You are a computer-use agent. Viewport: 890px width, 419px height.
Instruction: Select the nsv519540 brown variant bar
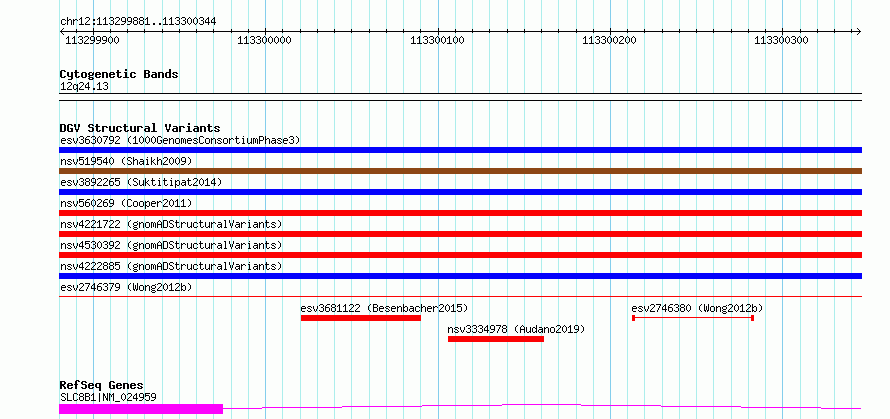(460, 171)
